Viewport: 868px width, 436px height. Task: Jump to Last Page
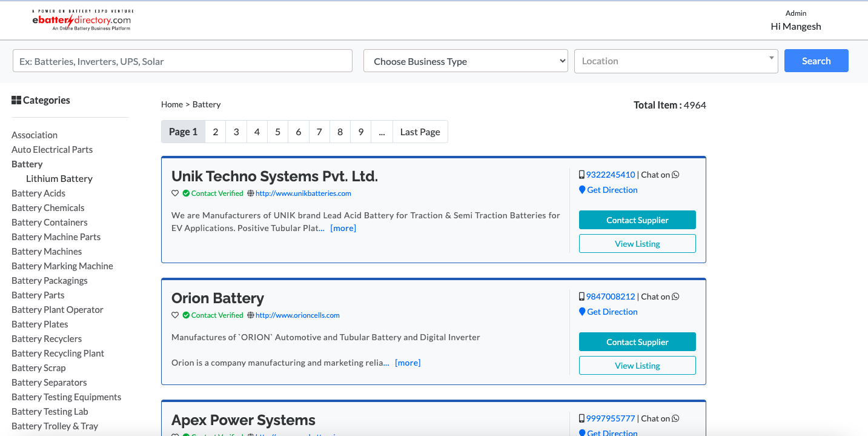[420, 132]
